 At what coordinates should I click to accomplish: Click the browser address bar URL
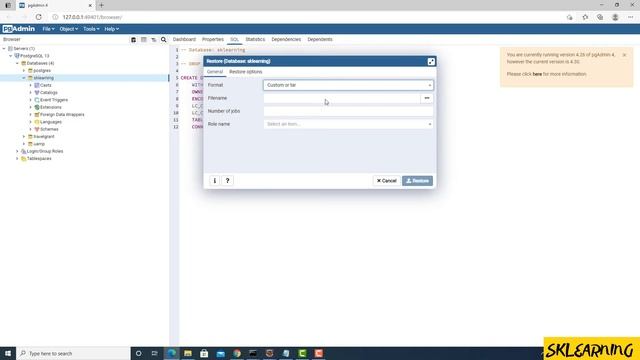(x=92, y=17)
